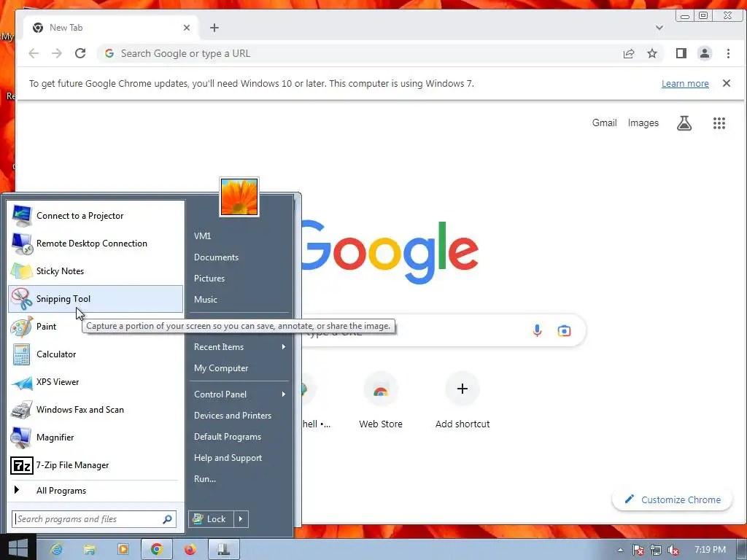Viewport: 747px width, 560px height.
Task: Open network tray icon
Action: click(656, 550)
